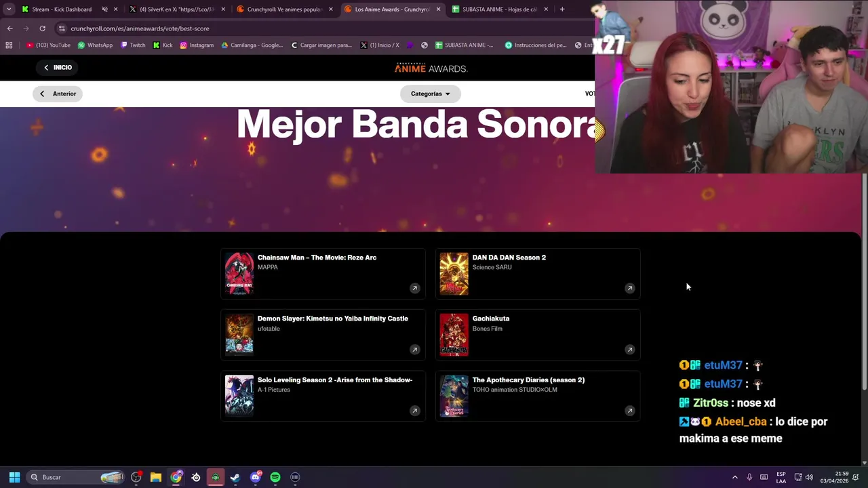Open Gachiakuta details arrow icon

(x=629, y=350)
